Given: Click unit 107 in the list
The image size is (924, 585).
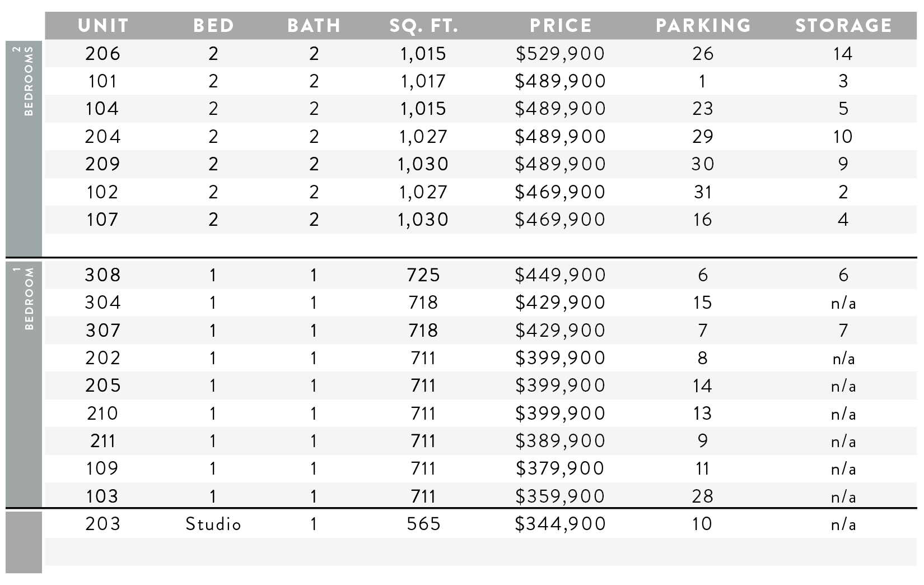Looking at the screenshot, I should click(102, 220).
